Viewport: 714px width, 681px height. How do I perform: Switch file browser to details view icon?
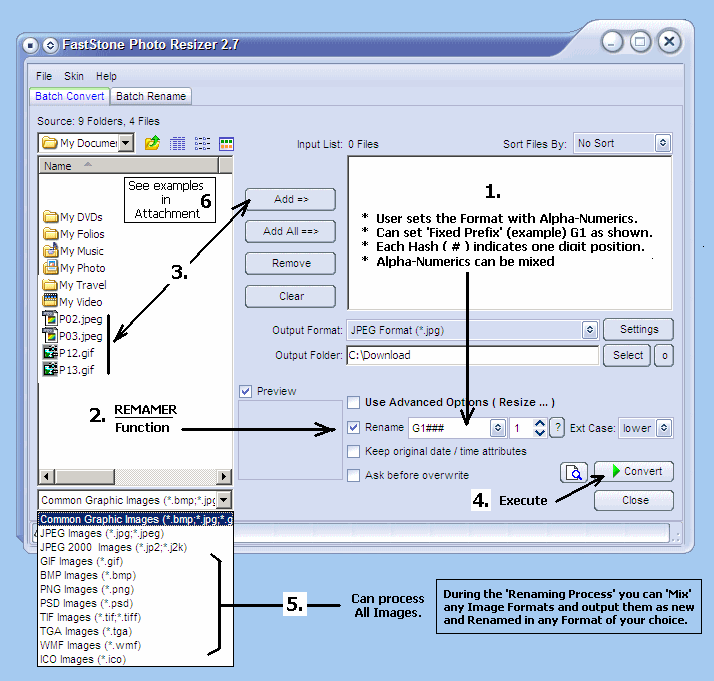178,144
